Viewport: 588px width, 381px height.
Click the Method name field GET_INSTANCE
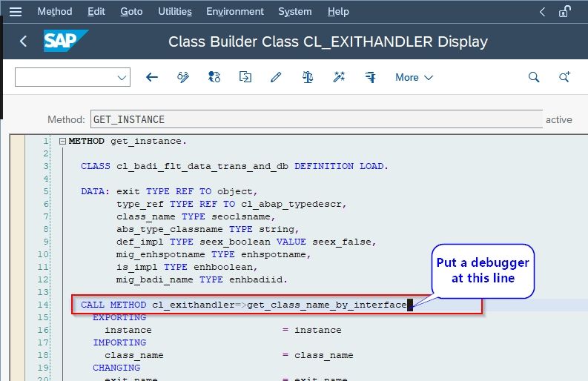[x=316, y=119]
